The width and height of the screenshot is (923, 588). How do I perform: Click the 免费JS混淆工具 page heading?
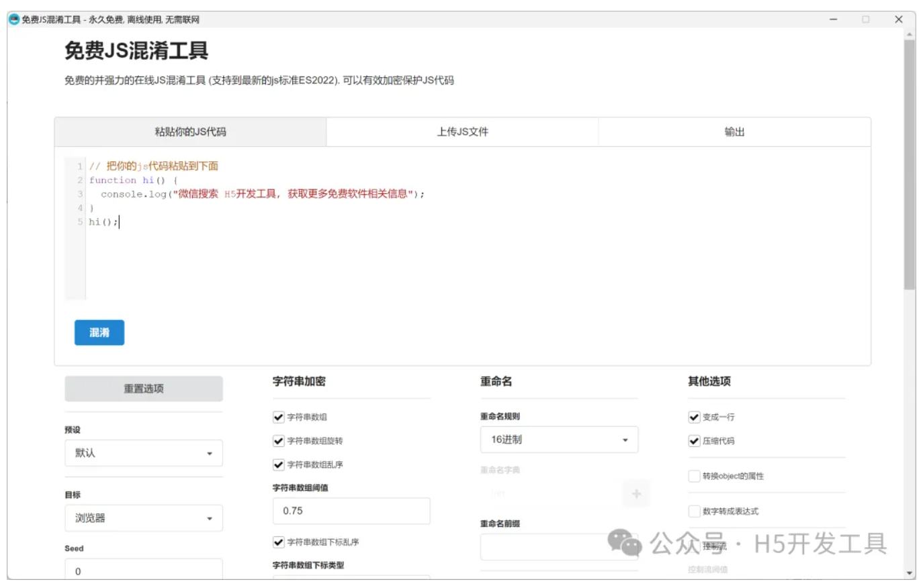136,50
